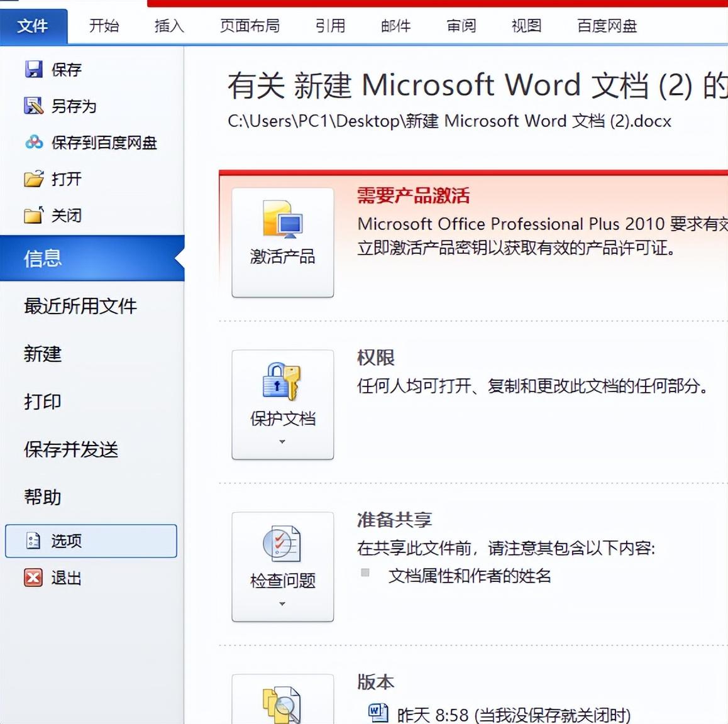The height and width of the screenshot is (724, 728).
Task: Expand the 检查问题 dropdown arrow
Action: tap(282, 604)
